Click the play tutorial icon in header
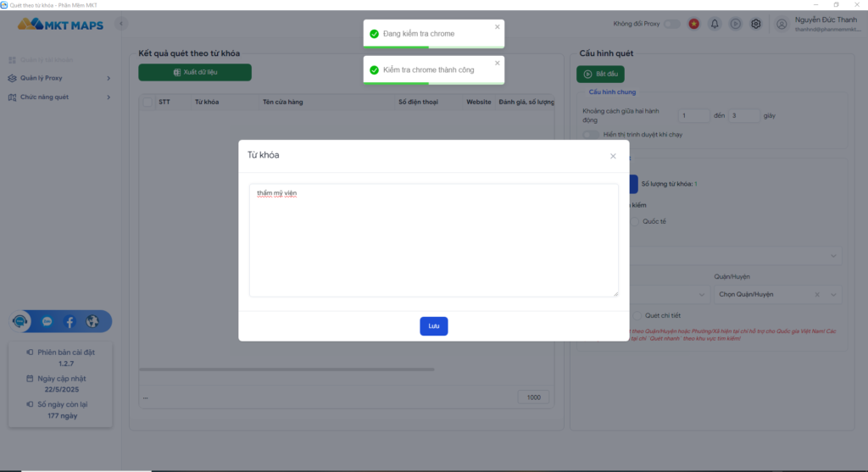The width and height of the screenshot is (868, 472). coord(736,24)
